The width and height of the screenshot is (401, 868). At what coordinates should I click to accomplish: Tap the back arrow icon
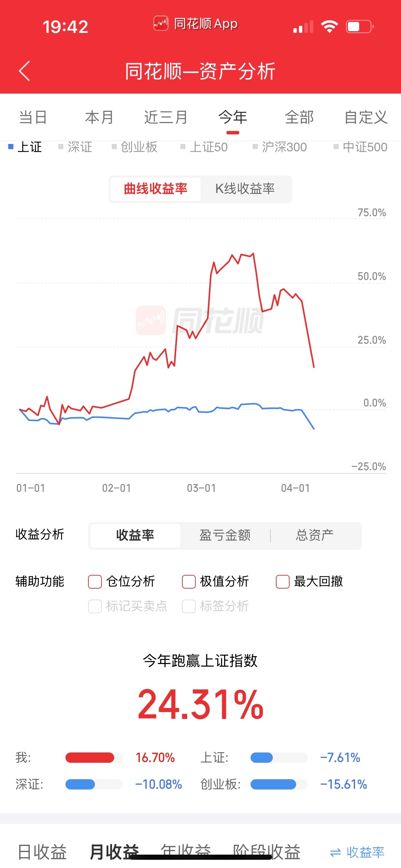pyautogui.click(x=24, y=71)
